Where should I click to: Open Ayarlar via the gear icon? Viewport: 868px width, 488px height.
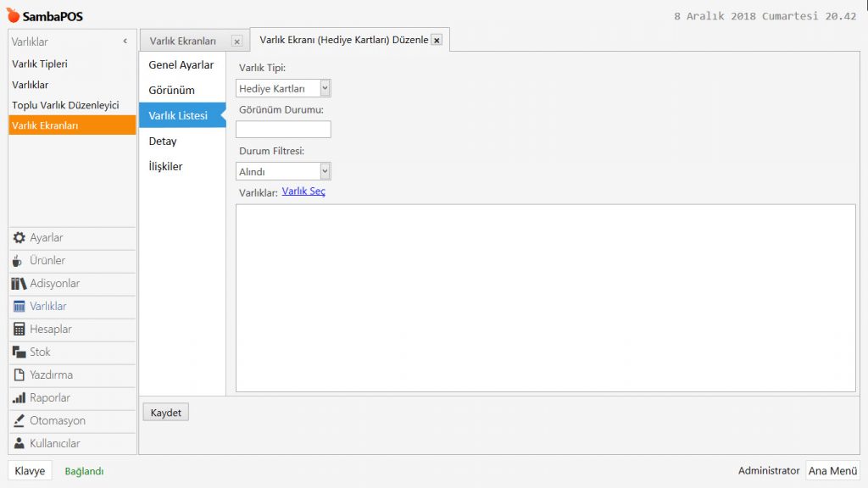[19, 238]
